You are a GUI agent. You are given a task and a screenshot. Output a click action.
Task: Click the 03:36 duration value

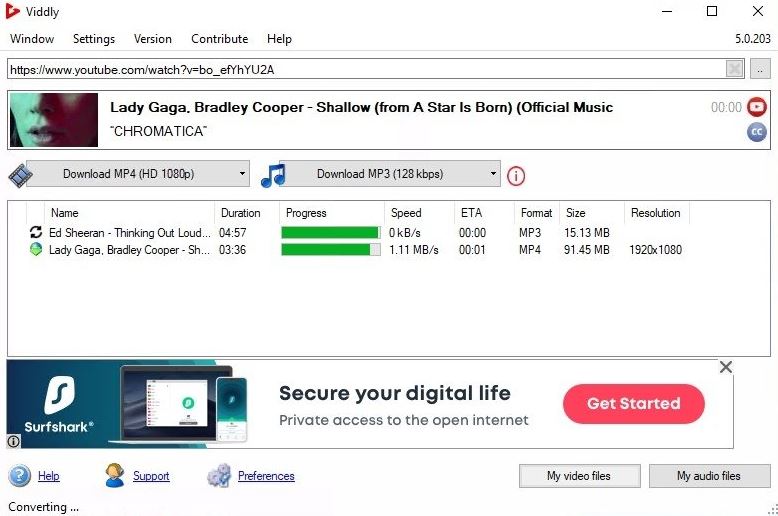tap(232, 250)
